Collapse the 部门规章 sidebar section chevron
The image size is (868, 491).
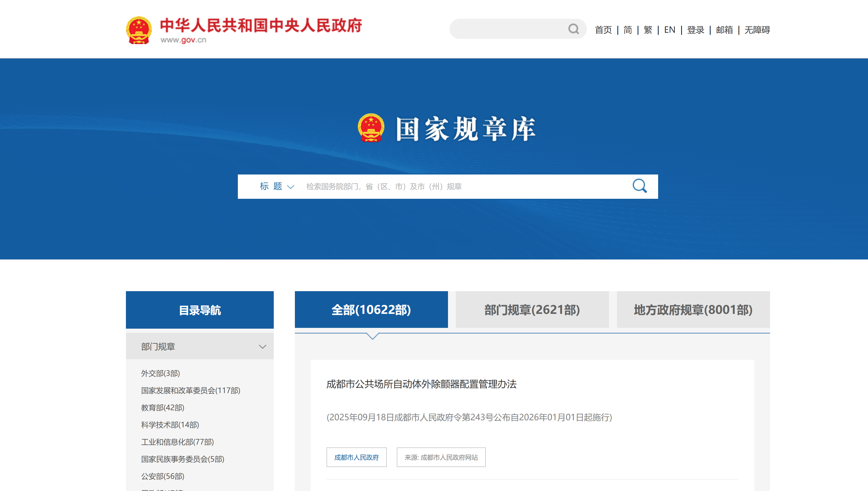click(262, 347)
